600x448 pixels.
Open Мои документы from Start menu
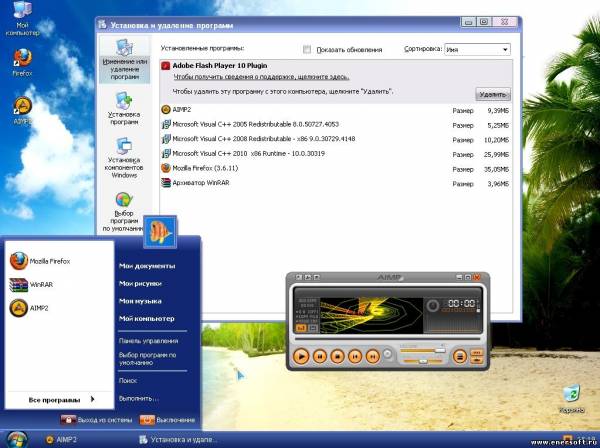147,266
